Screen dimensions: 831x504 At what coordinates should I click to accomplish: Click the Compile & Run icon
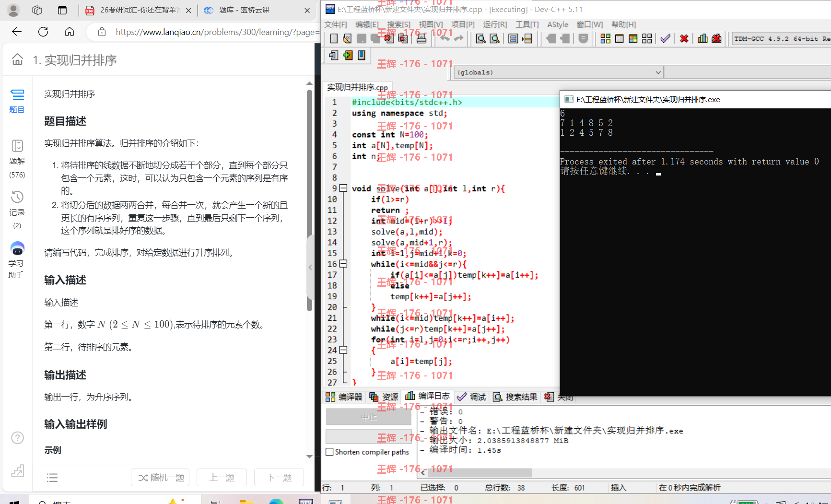[633, 39]
